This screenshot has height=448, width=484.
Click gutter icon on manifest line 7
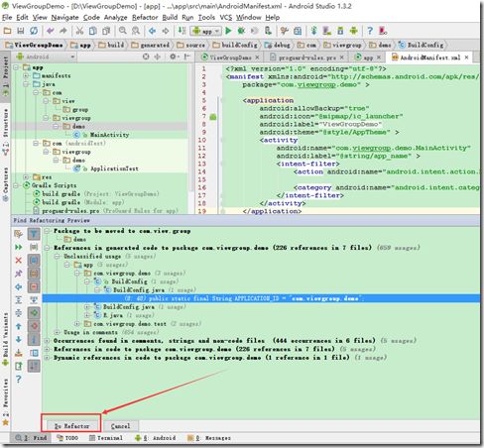(x=213, y=117)
